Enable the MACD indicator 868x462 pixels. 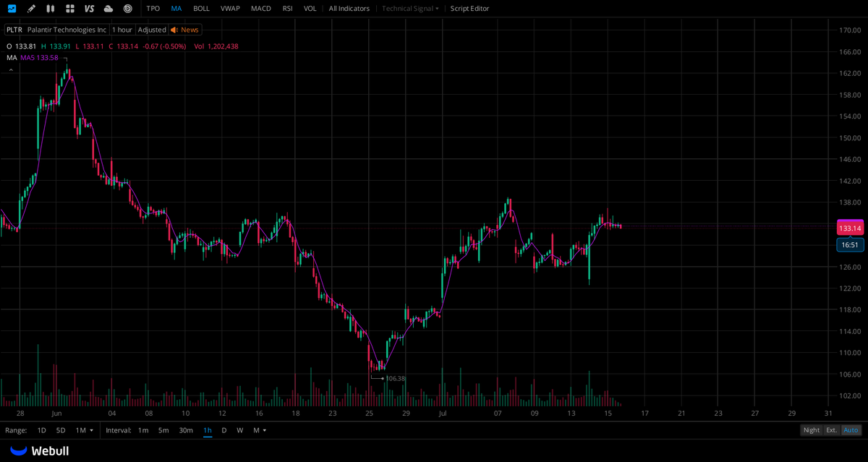click(x=261, y=9)
